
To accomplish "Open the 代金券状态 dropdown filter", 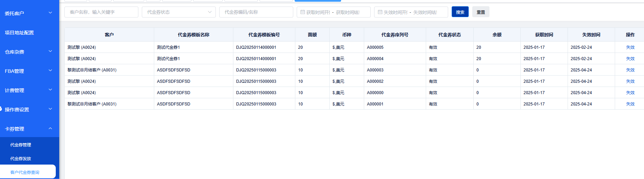I will (179, 12).
